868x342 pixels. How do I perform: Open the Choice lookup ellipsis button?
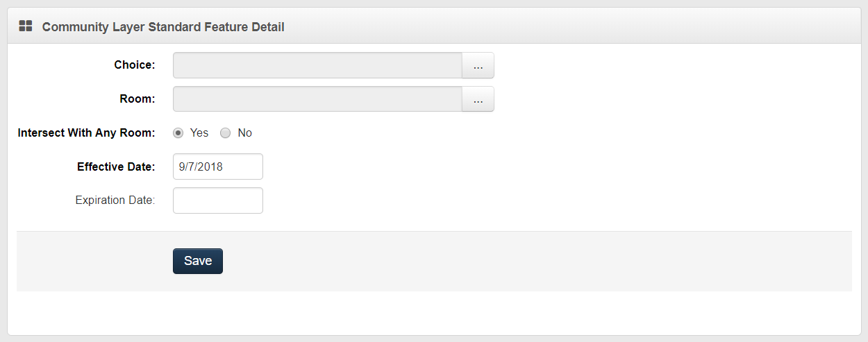(x=478, y=65)
